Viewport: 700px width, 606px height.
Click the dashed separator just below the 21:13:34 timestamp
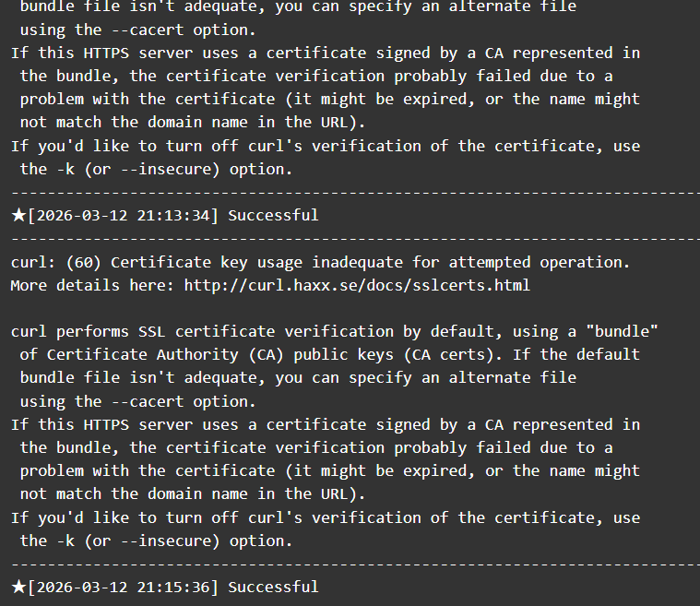[x=350, y=239]
